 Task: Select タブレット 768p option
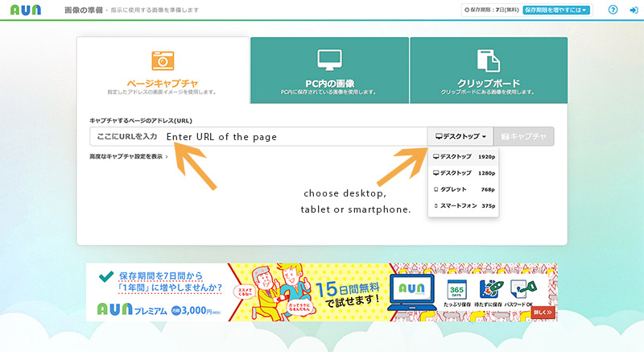click(x=464, y=190)
